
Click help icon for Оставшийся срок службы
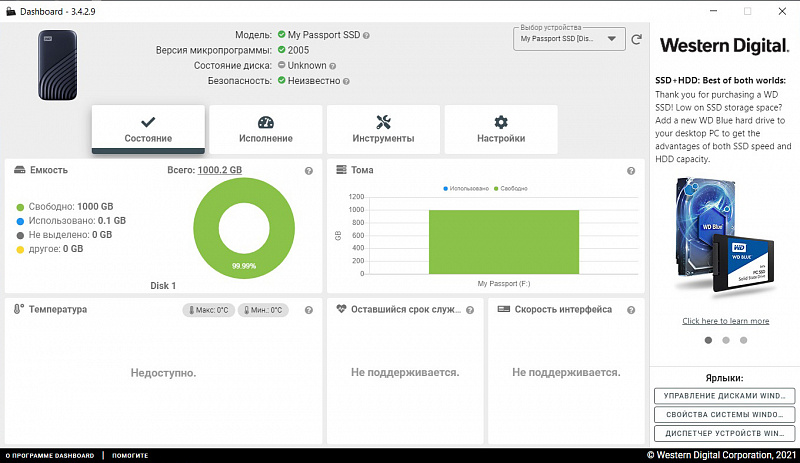click(470, 310)
